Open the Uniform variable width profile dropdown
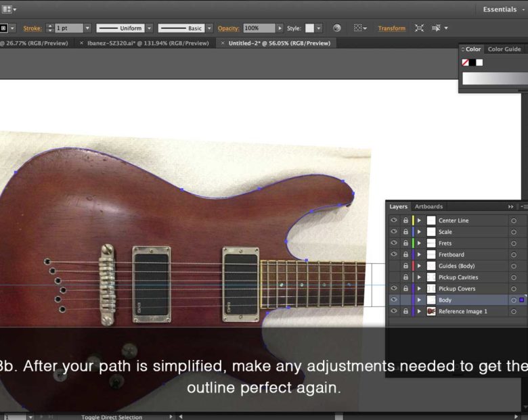This screenshot has width=528, height=420. 150,28
